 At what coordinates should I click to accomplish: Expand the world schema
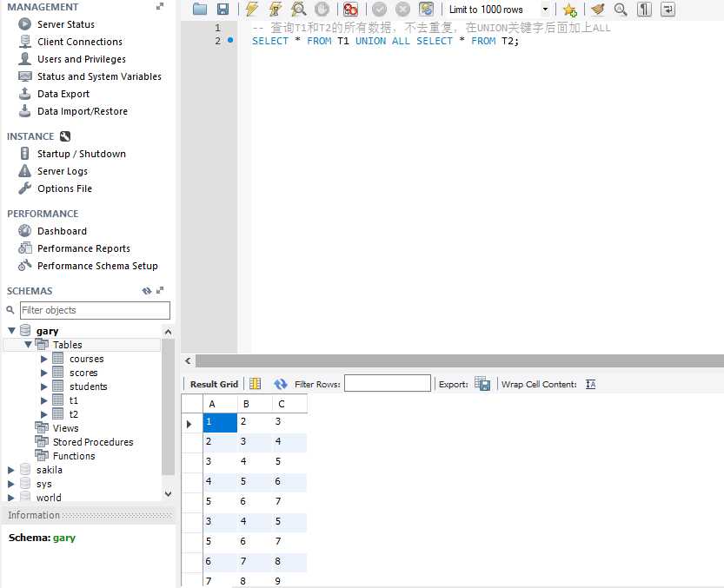point(11,498)
